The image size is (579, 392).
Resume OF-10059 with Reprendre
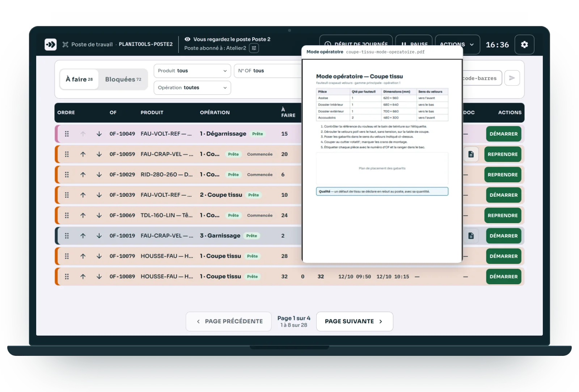503,154
